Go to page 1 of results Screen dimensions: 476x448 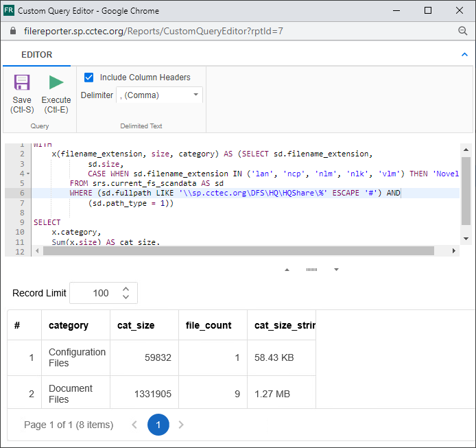click(x=158, y=425)
